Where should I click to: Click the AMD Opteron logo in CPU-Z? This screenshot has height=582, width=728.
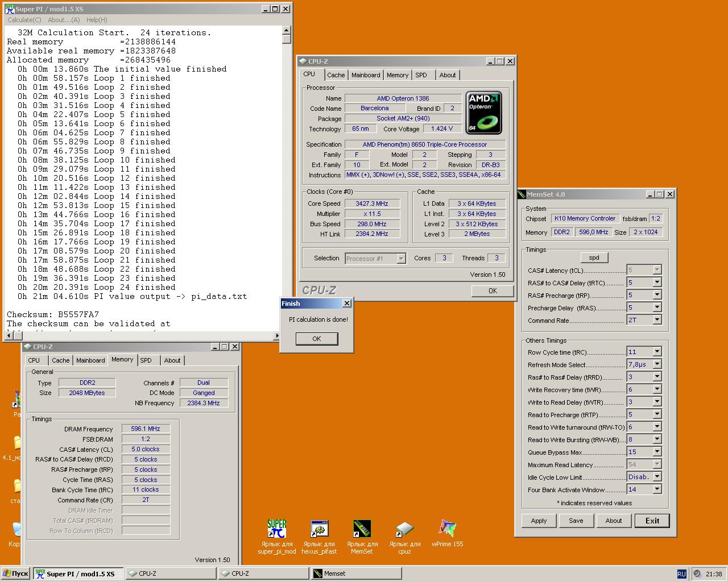pos(483,113)
